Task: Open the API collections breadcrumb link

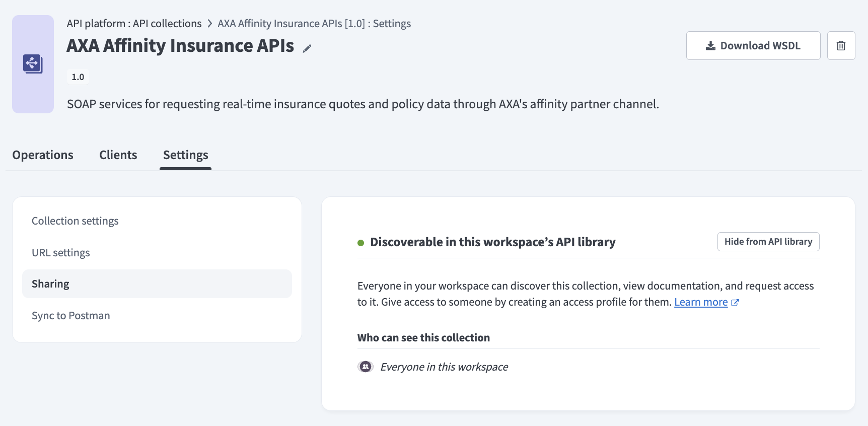Action: [167, 24]
